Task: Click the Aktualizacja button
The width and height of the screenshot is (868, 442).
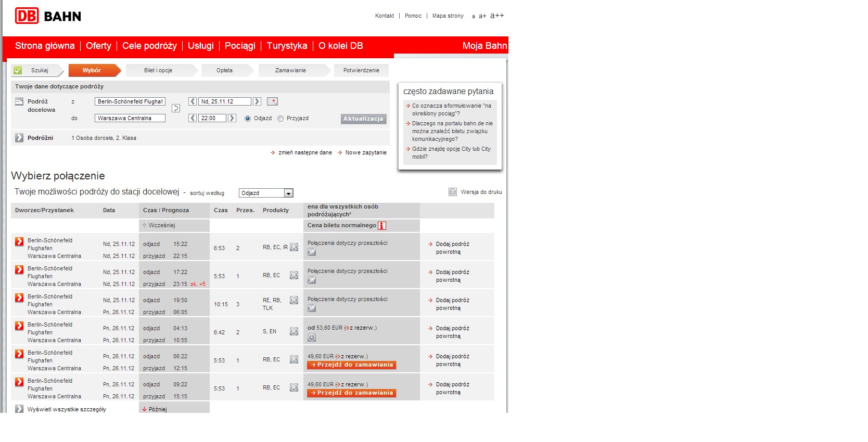Action: tap(364, 119)
